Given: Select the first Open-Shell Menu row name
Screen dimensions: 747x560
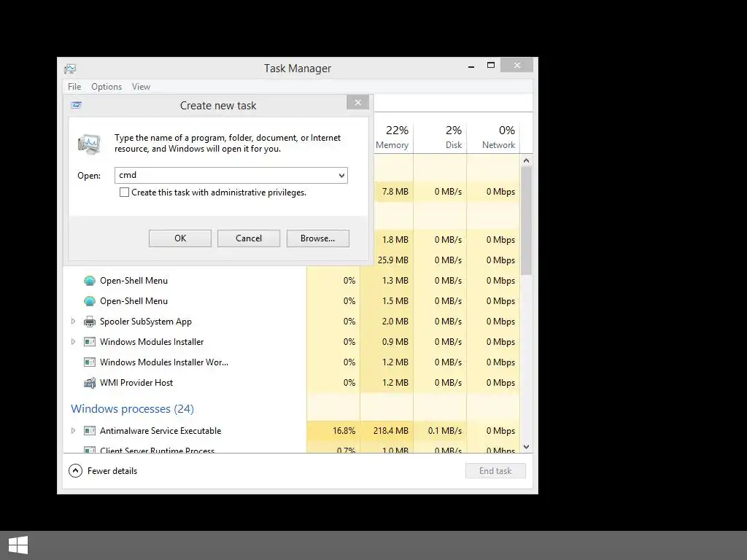Looking at the screenshot, I should 134,281.
